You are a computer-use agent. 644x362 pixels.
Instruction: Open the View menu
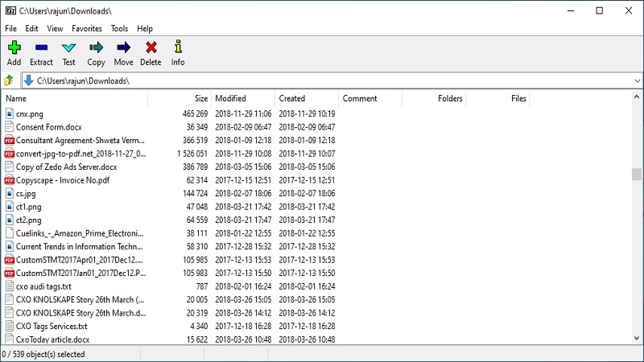coord(55,28)
